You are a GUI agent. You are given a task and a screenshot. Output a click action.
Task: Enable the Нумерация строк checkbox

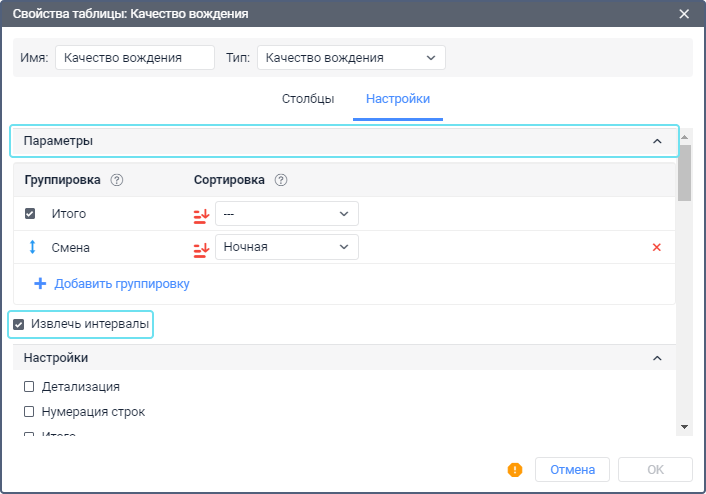click(30, 411)
